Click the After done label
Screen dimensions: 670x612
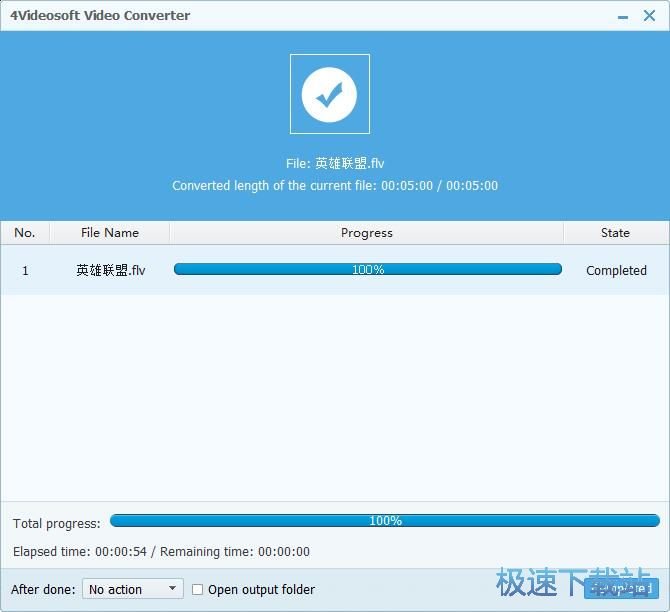coord(43,589)
